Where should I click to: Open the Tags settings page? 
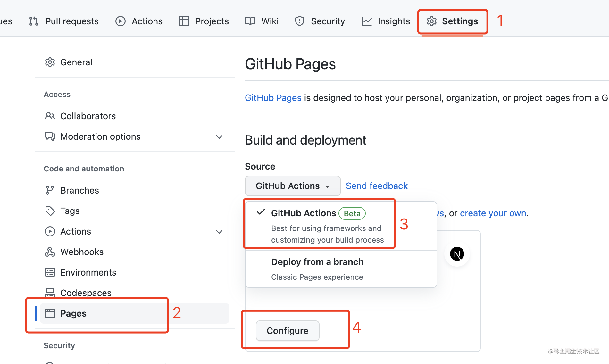[x=135, y=211]
